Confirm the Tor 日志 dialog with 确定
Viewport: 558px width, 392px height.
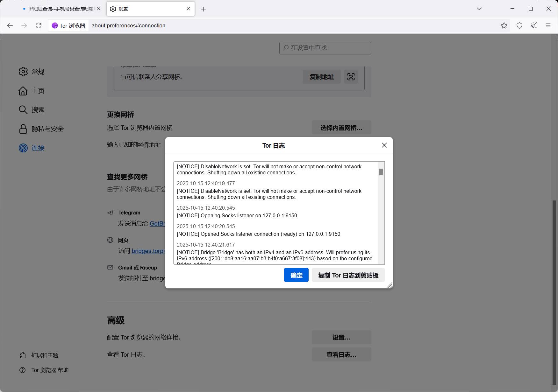296,275
